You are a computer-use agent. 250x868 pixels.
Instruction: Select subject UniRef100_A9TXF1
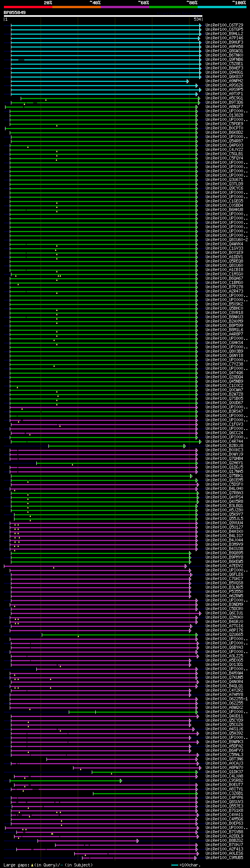(x=224, y=94)
